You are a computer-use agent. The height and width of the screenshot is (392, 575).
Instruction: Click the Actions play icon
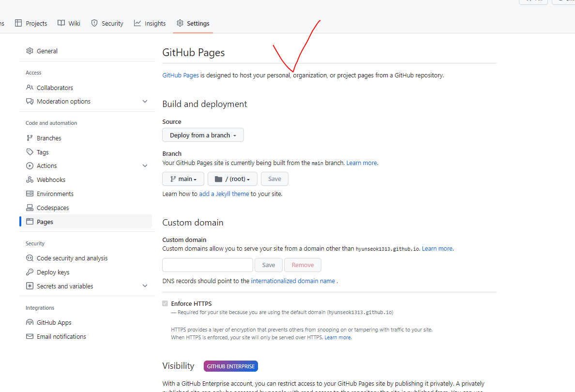pos(30,166)
